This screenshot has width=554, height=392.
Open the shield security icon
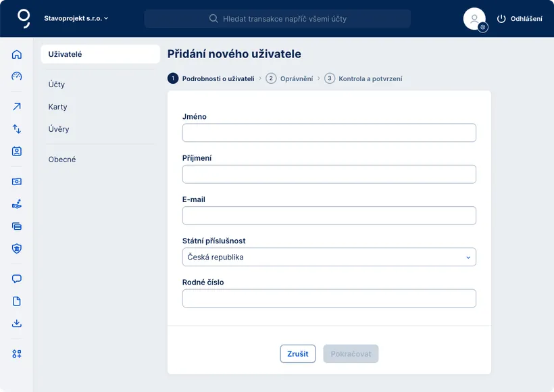pos(17,248)
